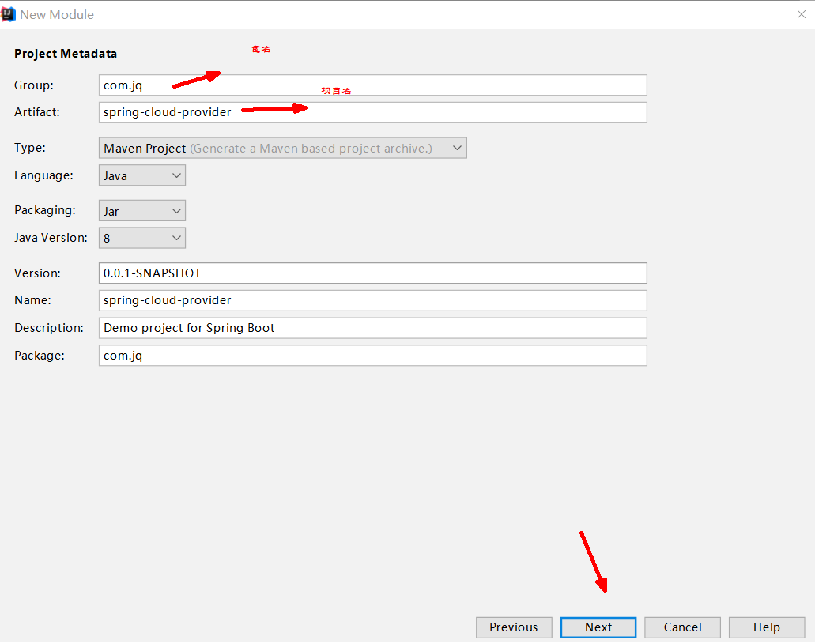
Task: Open Help for this dialog
Action: tap(767, 627)
